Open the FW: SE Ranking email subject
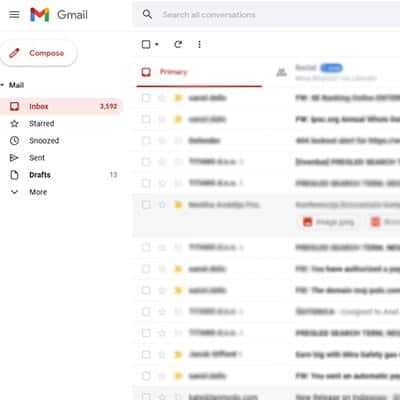 tap(348, 98)
